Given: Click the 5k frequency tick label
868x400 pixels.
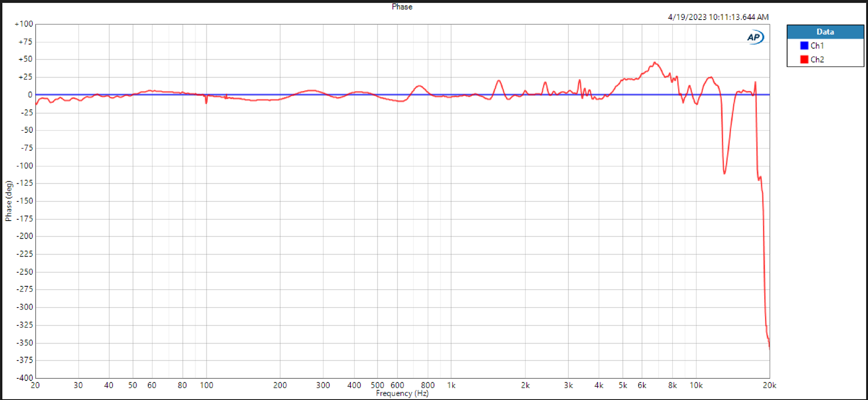Looking at the screenshot, I should (x=622, y=385).
